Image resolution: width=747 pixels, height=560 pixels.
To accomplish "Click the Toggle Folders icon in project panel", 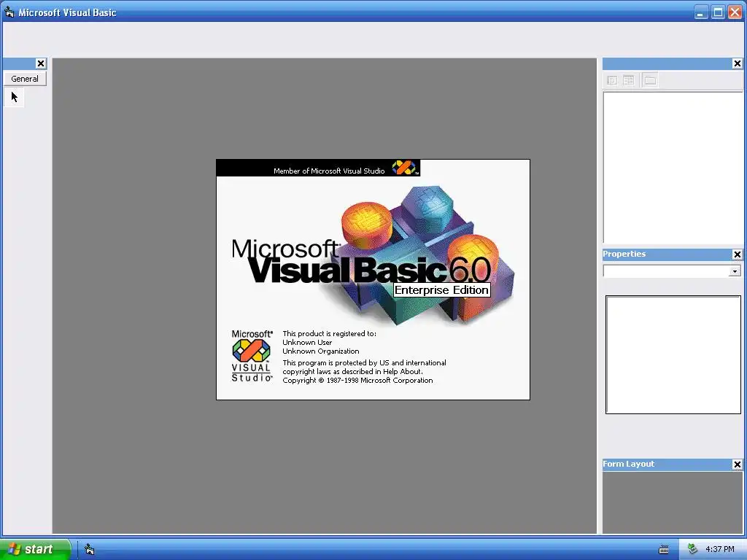I will click(x=650, y=80).
